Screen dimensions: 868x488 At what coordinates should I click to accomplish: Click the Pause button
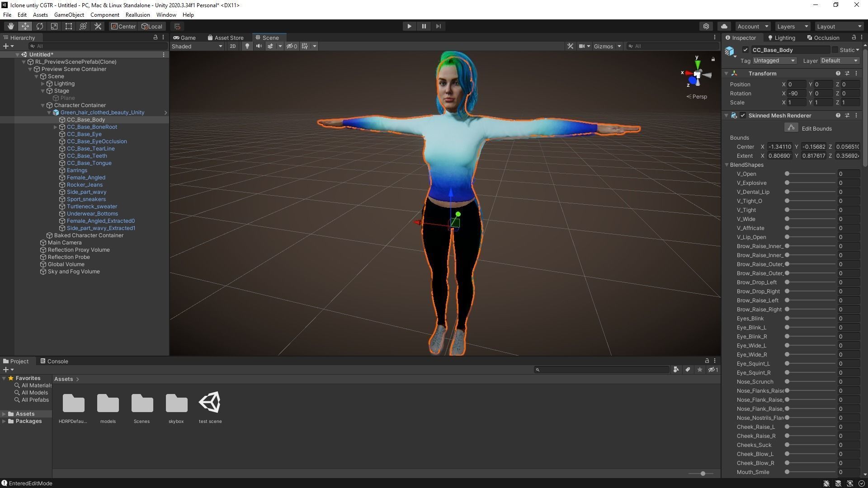point(424,26)
